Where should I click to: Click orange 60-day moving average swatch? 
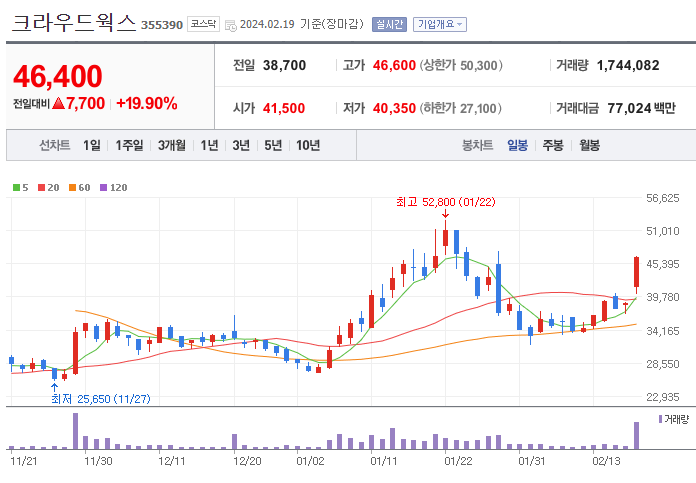tap(73, 188)
